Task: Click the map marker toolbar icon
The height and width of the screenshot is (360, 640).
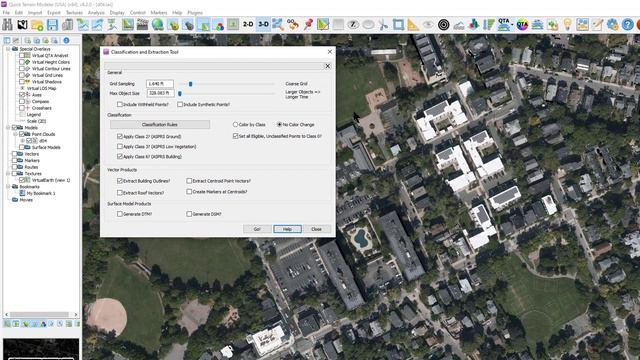Action: coord(22,25)
